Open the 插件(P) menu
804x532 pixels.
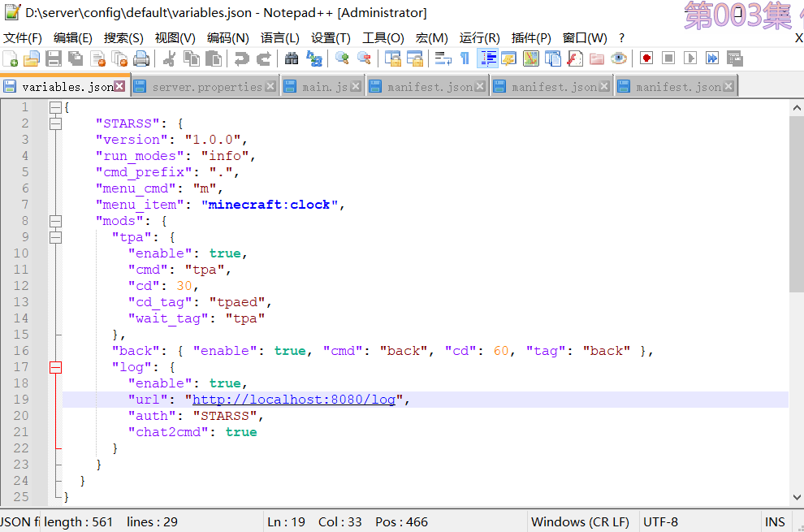point(531,38)
